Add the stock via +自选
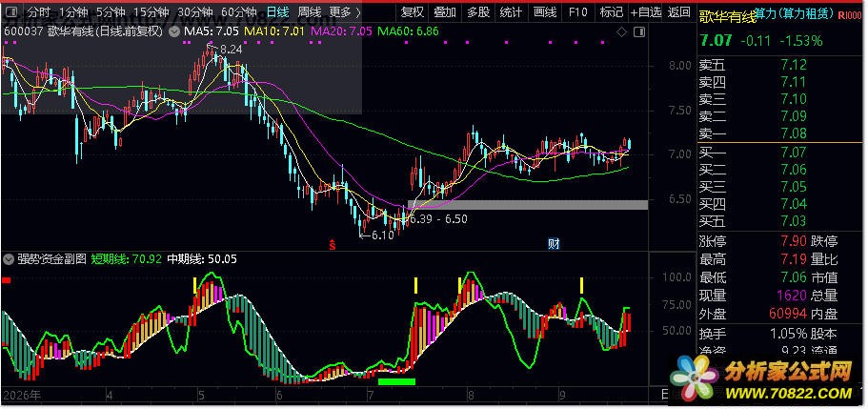 pos(645,11)
